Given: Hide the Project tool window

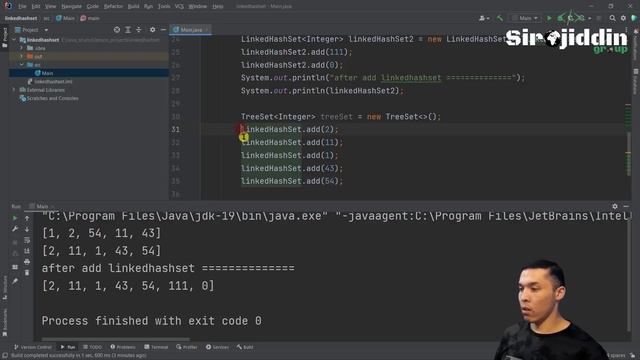Looking at the screenshot, I should click(x=163, y=30).
